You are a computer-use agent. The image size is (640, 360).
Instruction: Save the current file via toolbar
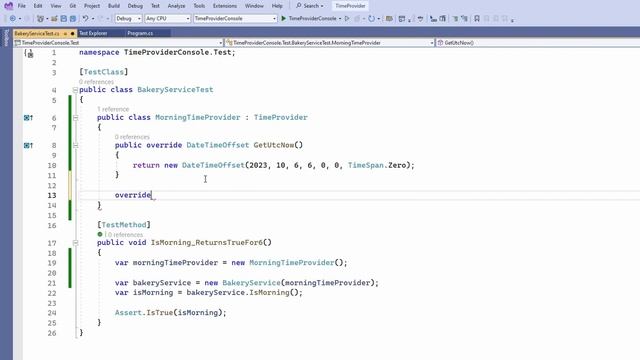click(64, 18)
